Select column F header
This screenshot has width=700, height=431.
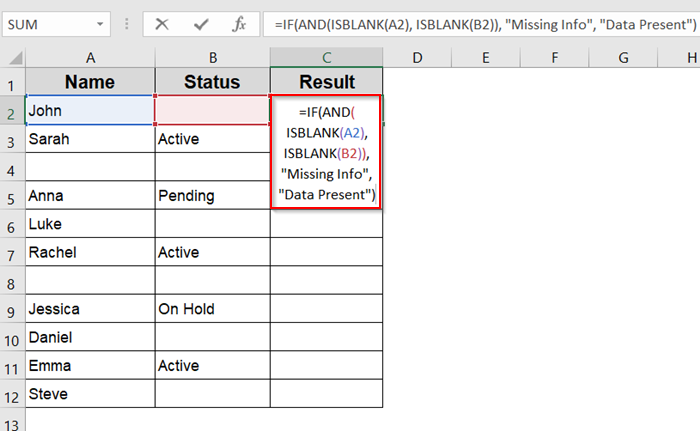pyautogui.click(x=554, y=58)
